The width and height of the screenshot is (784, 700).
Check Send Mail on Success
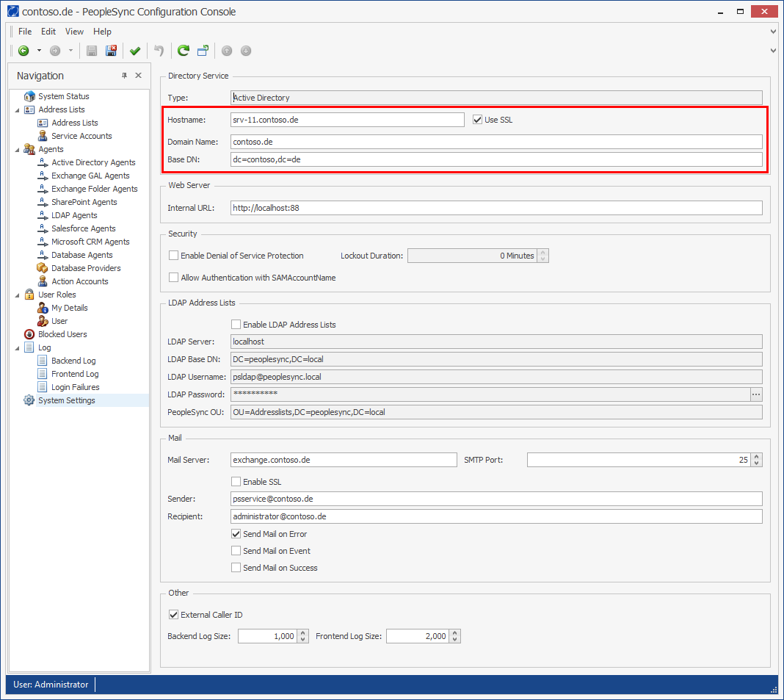pyautogui.click(x=236, y=568)
